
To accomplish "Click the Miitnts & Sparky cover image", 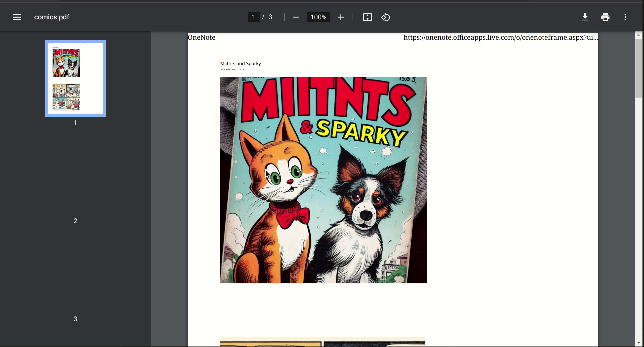I will [323, 180].
